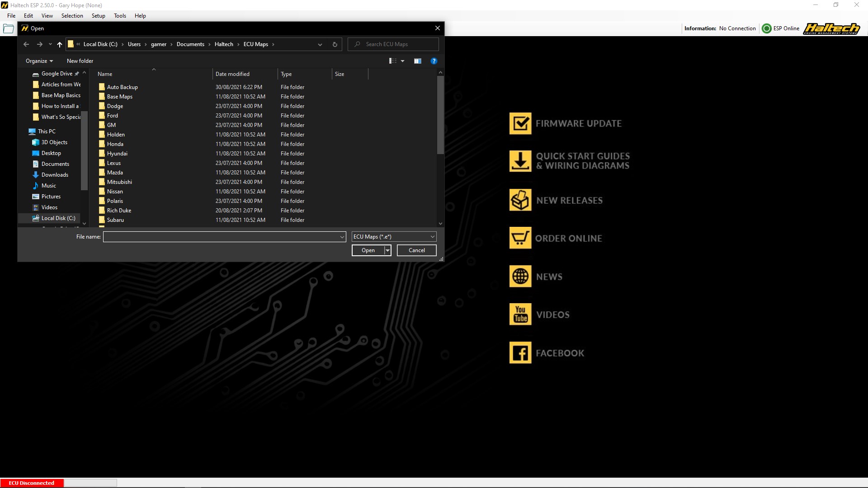Image resolution: width=868 pixels, height=488 pixels.
Task: Click the green ESP Online status icon
Action: (767, 28)
